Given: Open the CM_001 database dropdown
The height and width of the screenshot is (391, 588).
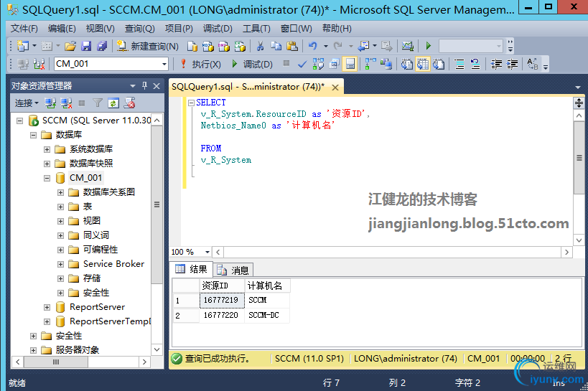Looking at the screenshot, I should 164,64.
